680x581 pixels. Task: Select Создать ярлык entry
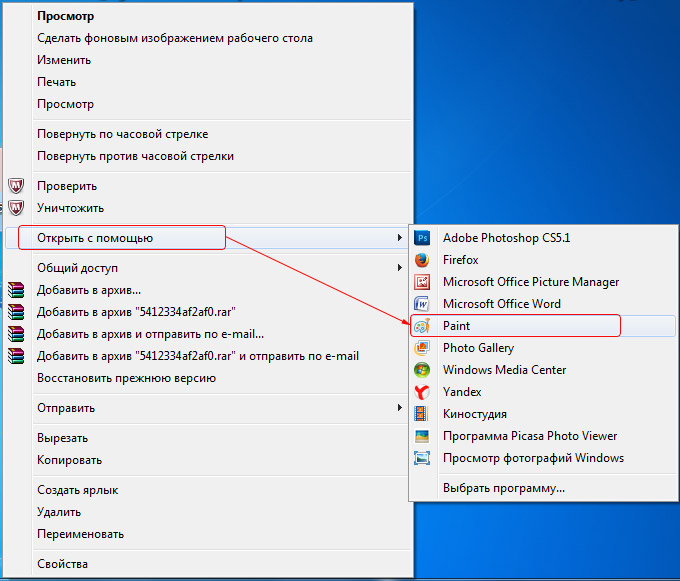pos(77,490)
